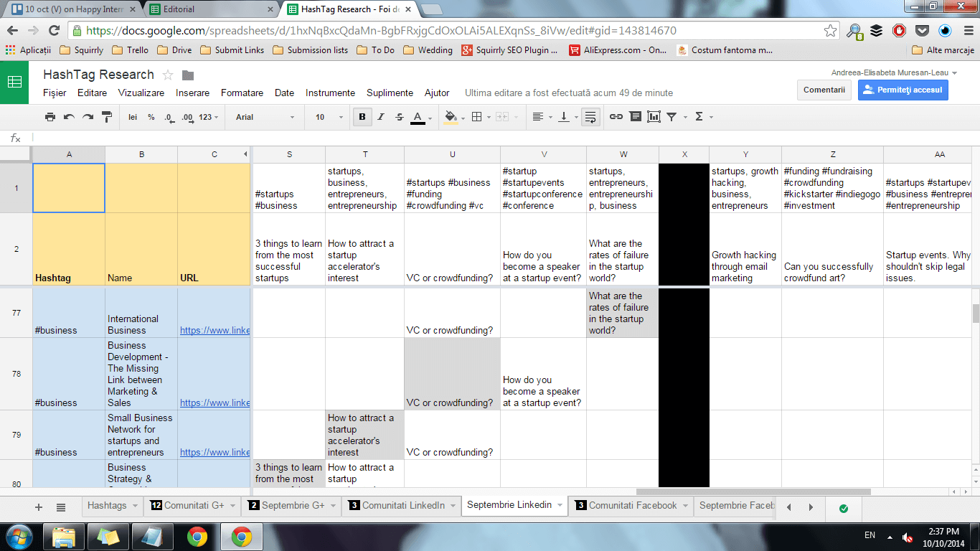Open the vertical align dropdown
This screenshot has width=980, height=551.
pyautogui.click(x=567, y=117)
